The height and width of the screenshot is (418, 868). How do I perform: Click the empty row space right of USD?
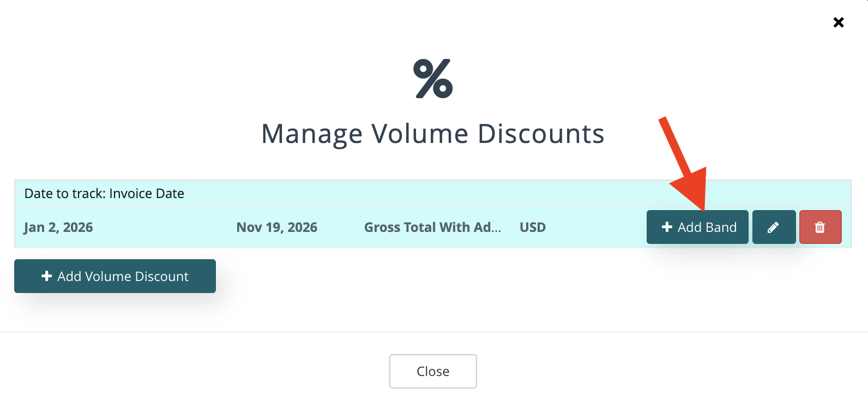[x=594, y=228]
